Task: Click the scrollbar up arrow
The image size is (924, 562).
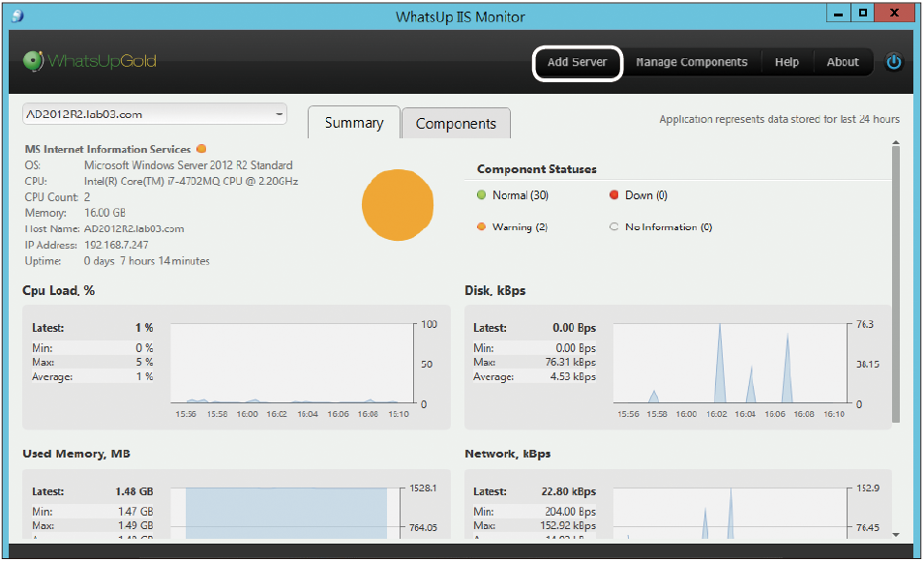Action: [x=896, y=142]
